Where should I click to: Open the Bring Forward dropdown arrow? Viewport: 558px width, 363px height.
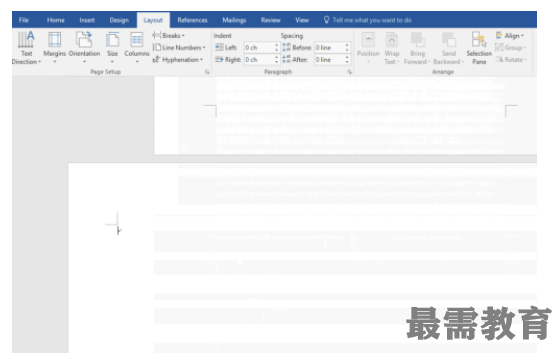[429, 62]
